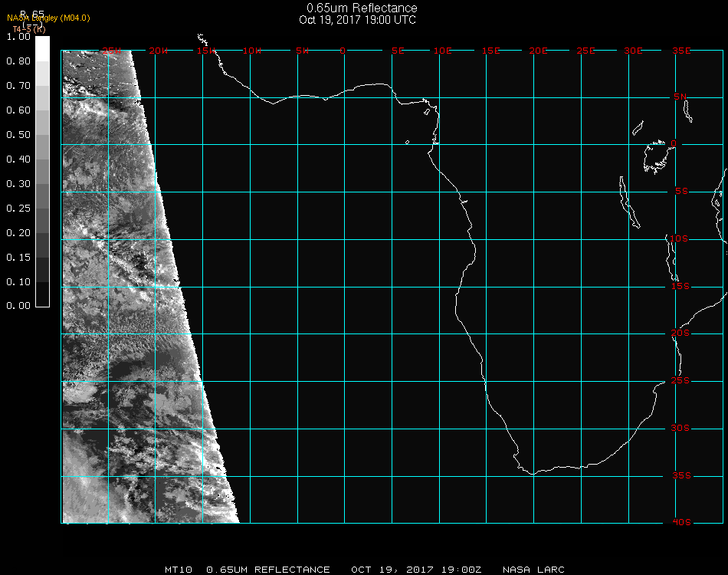Screen dimensions: 728x575
Task: Click the 30E longitude label at top
Action: click(x=633, y=51)
